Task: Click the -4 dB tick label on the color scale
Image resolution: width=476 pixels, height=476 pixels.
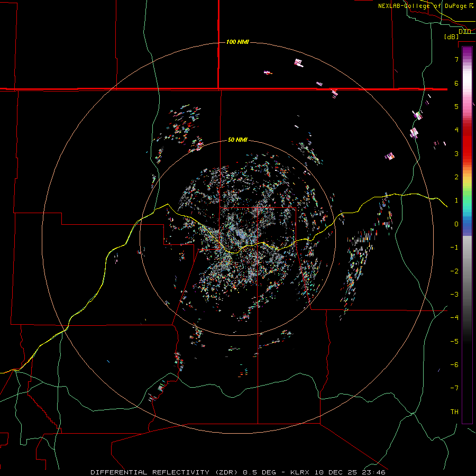Action: coord(454,317)
